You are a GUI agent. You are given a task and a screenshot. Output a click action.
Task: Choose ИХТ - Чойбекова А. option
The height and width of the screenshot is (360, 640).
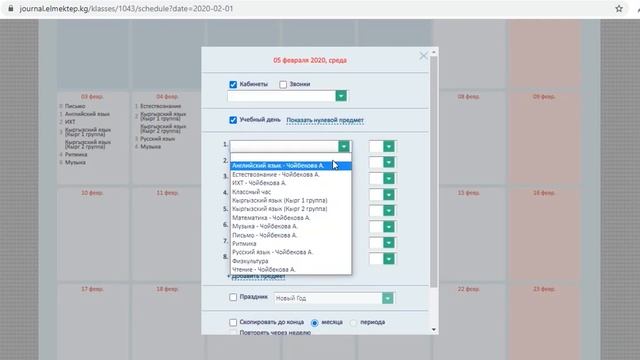(291, 183)
